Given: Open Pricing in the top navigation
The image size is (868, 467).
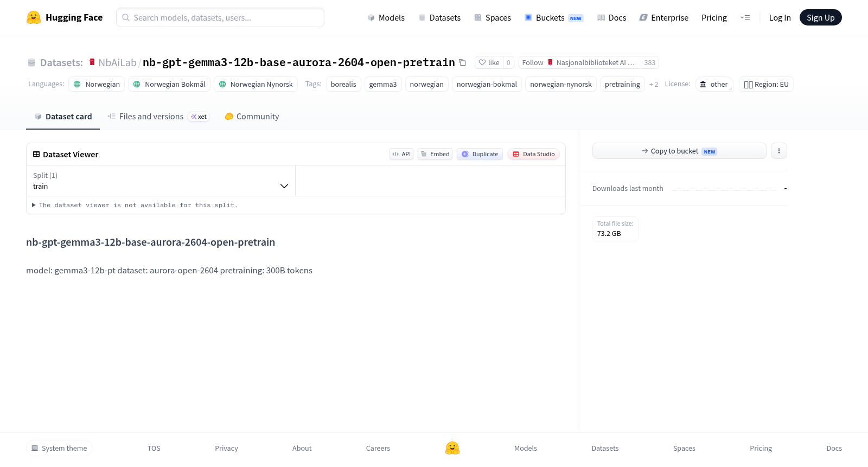Looking at the screenshot, I should coord(714,18).
